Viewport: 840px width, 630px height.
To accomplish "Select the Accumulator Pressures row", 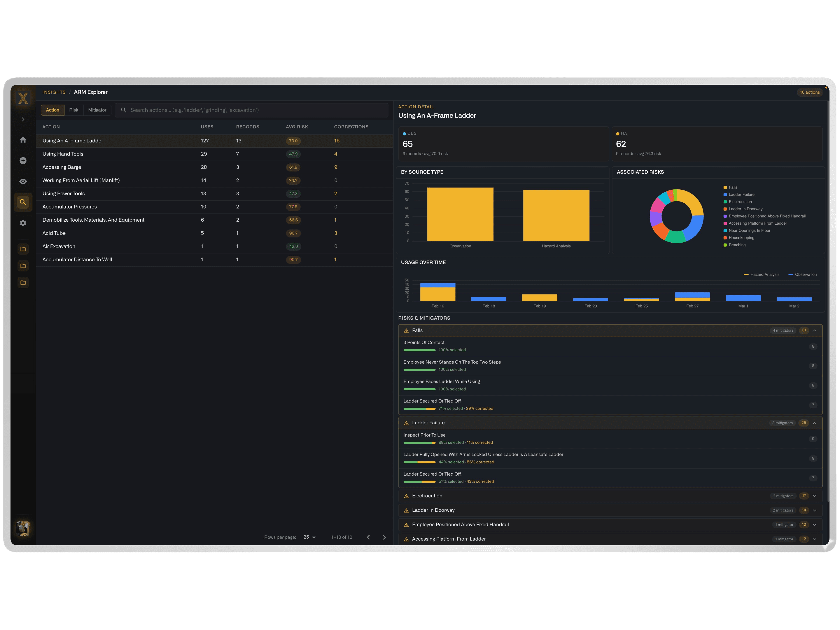I will (215, 207).
